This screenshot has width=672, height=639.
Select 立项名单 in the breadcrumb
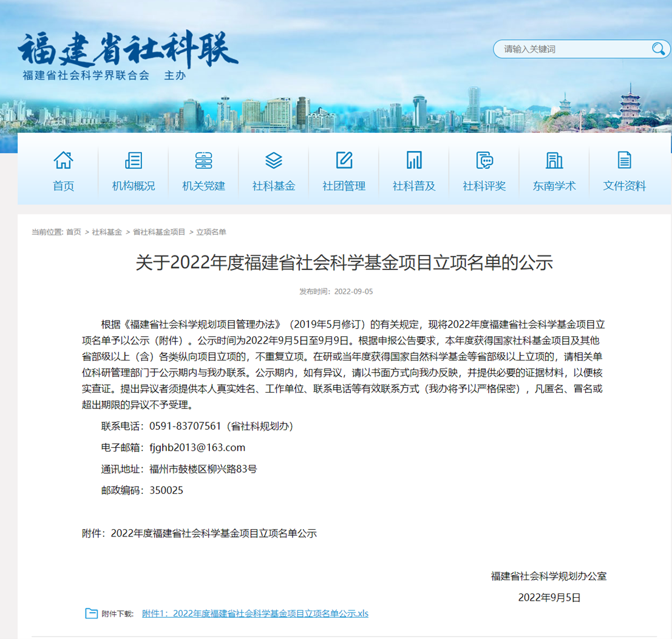click(x=211, y=232)
